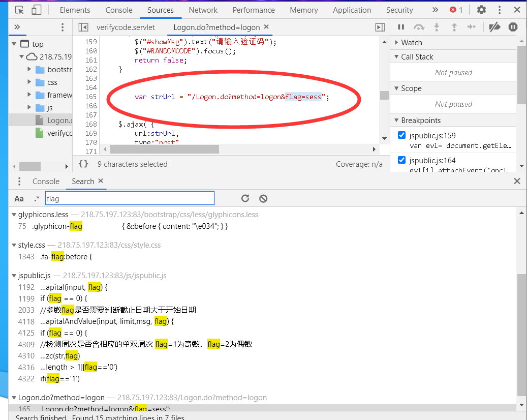The width and height of the screenshot is (527, 420).
Task: Show more DevTools tabs chevron
Action: coord(435,10)
